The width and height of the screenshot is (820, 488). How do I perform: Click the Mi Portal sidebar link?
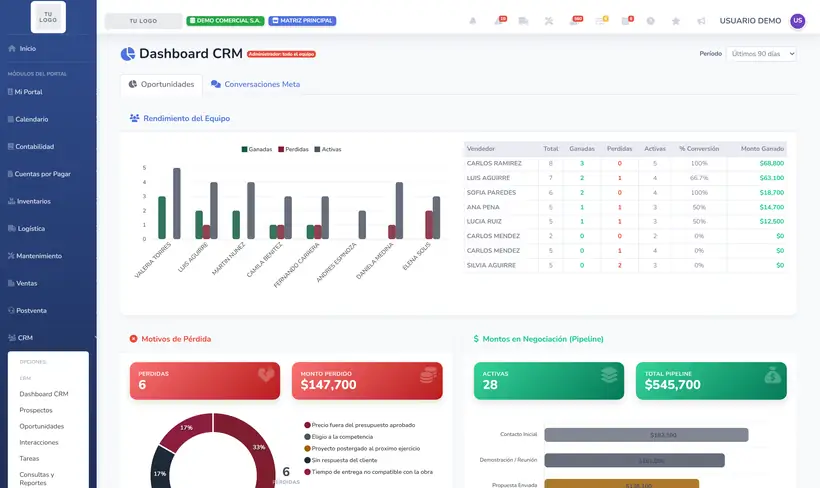coord(28,92)
